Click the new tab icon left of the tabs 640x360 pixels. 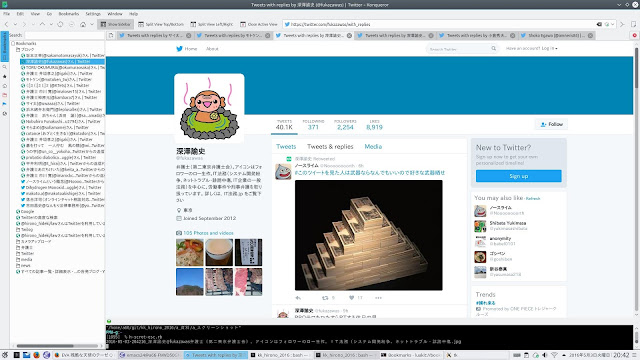(111, 36)
